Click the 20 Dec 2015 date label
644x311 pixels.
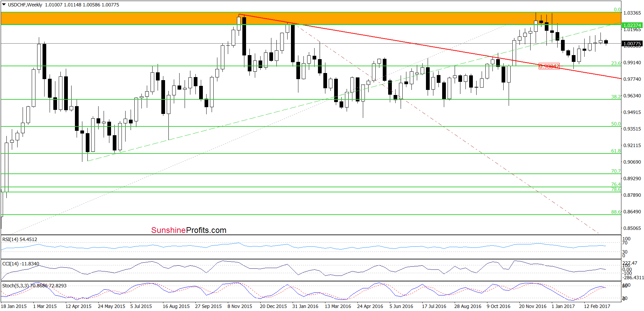coord(273,306)
